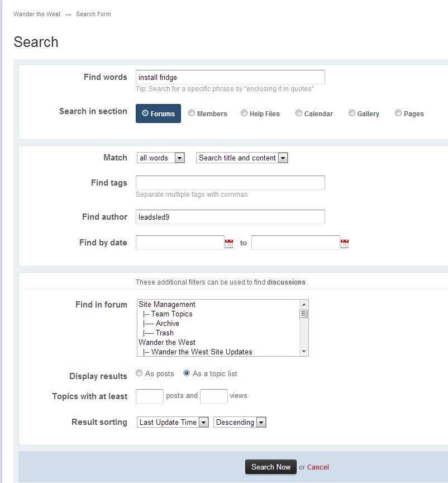Open the end date calendar picker icon
Image resolution: width=448 pixels, height=483 pixels.
click(345, 243)
